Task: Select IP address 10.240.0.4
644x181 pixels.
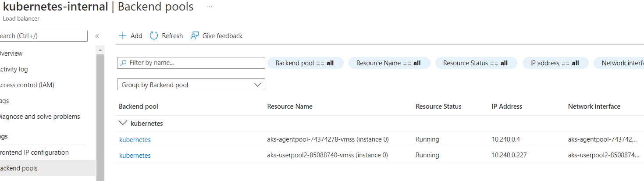Action: click(506, 140)
